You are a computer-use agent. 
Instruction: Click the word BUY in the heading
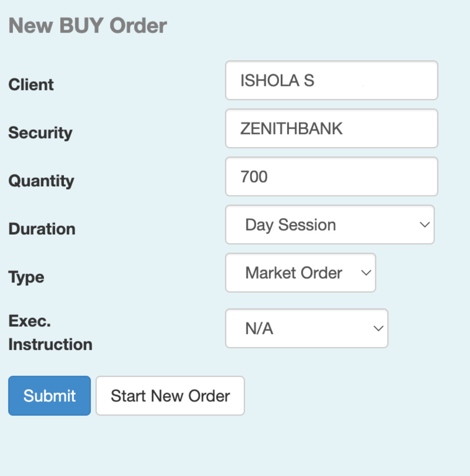[81, 26]
